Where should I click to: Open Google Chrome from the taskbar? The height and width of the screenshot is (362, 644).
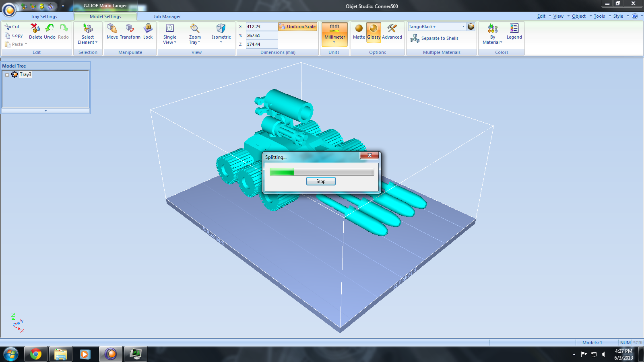coord(35,354)
